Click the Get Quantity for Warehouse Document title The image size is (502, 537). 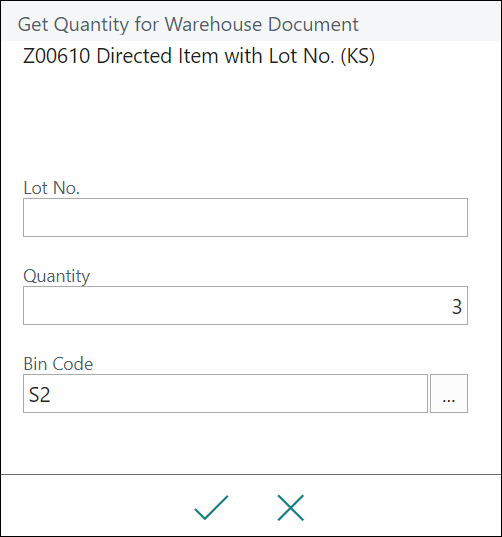188,24
